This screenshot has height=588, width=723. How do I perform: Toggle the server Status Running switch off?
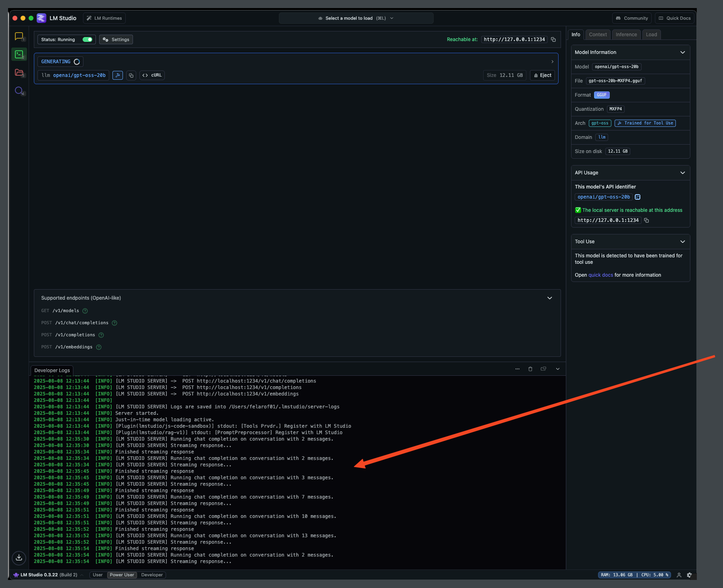click(x=88, y=39)
